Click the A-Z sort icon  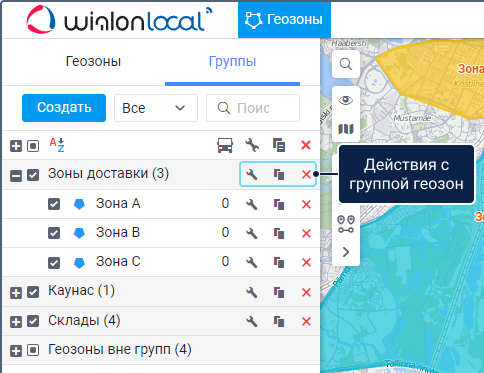[x=57, y=145]
